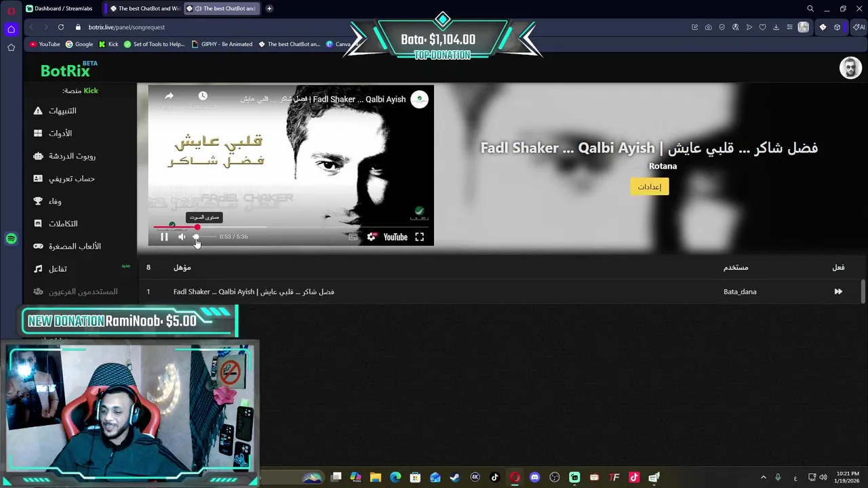Screen dimensions: 868x488
Task: Open Set of Tools to Help bookmark
Action: tap(153, 44)
